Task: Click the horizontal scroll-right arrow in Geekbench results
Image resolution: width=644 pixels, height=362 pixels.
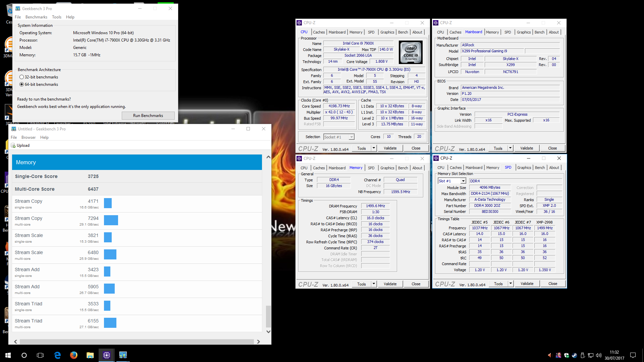Action: (258, 342)
